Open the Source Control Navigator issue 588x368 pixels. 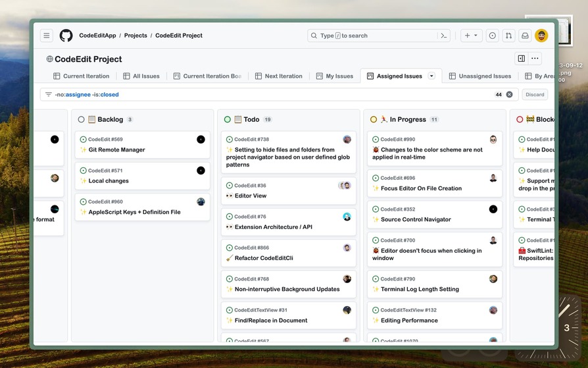416,220
